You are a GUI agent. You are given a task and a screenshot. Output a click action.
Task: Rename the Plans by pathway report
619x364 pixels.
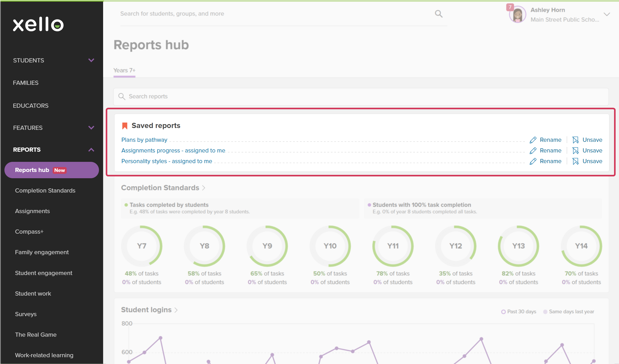tap(551, 140)
